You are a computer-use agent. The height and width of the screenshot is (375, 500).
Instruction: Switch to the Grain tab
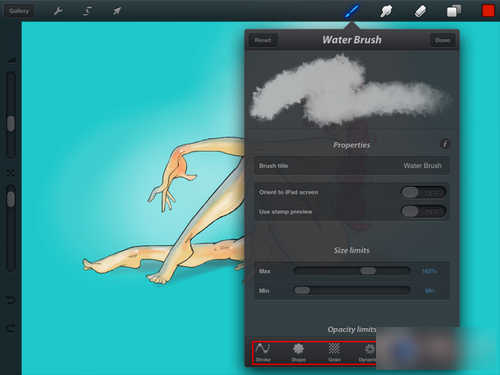(x=334, y=353)
